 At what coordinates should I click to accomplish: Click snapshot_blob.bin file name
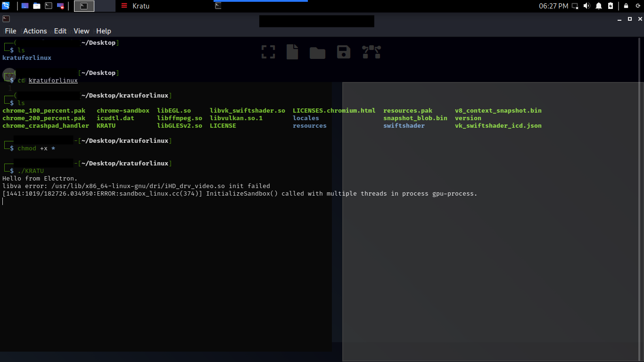pos(415,118)
